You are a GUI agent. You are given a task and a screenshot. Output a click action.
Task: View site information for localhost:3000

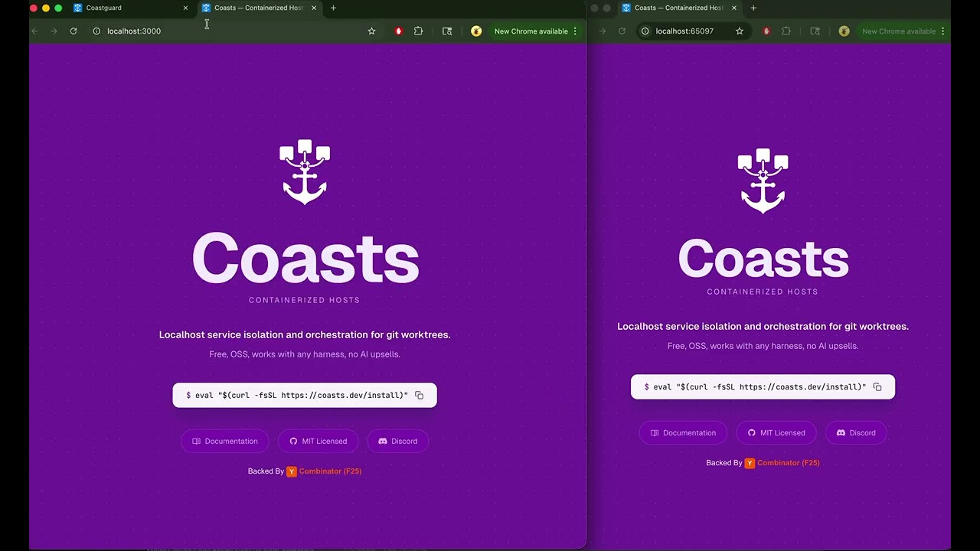96,31
